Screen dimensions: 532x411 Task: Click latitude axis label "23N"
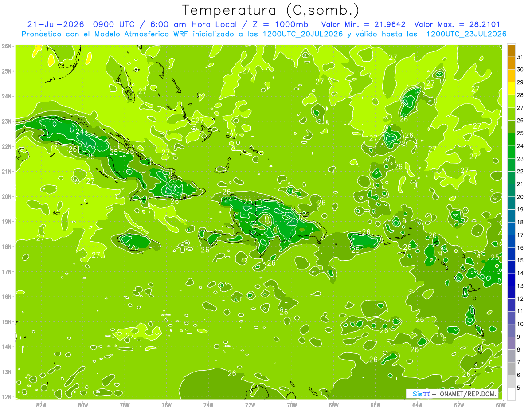coord(7,121)
